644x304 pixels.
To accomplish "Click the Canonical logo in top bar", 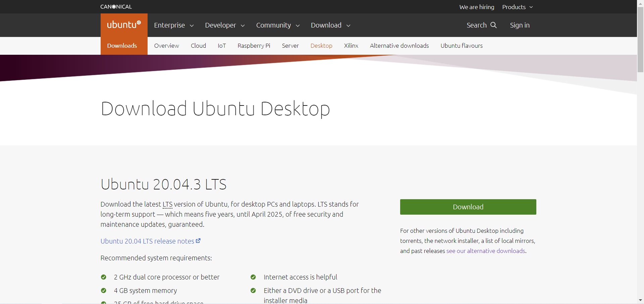I will pyautogui.click(x=116, y=7).
